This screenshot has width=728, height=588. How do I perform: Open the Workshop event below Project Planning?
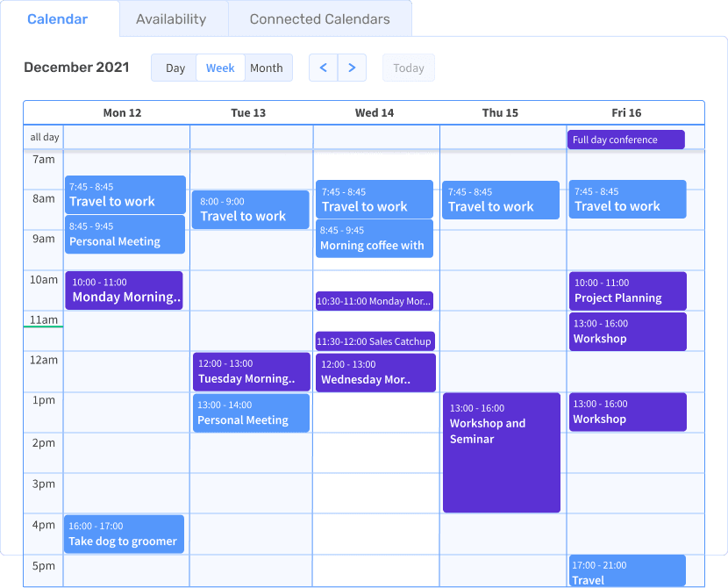point(628,332)
